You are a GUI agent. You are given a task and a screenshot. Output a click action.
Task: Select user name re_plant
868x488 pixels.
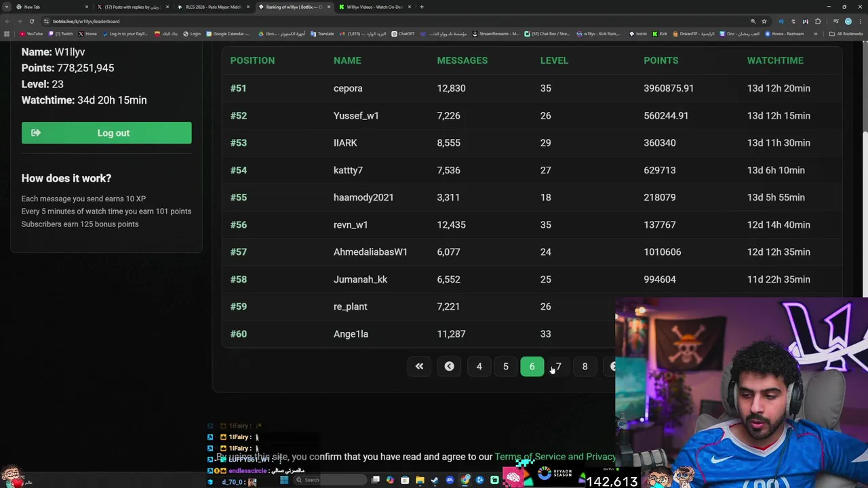point(351,306)
